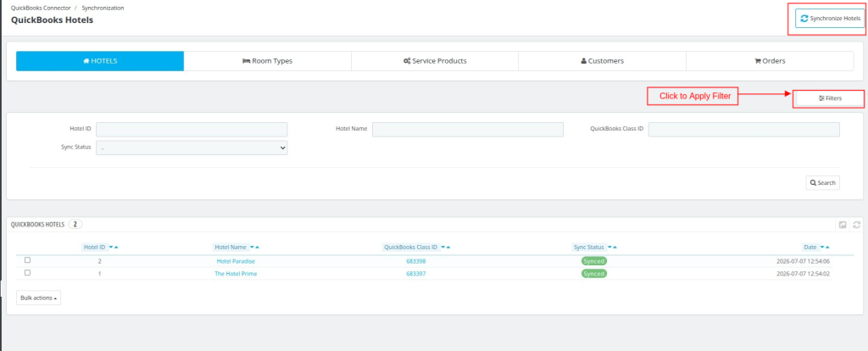Click Synced badge for Hotel Paradise
This screenshot has height=351, width=868.
[x=594, y=261]
